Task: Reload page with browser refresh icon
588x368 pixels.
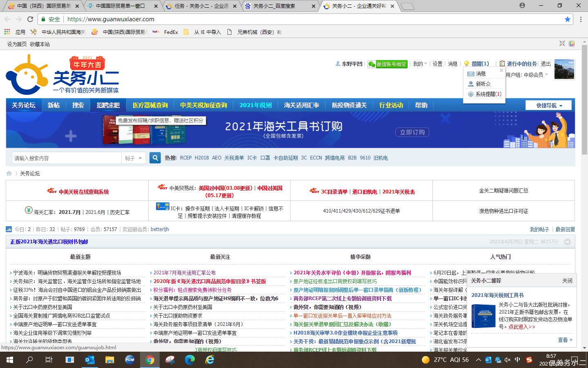Action: pos(30,19)
